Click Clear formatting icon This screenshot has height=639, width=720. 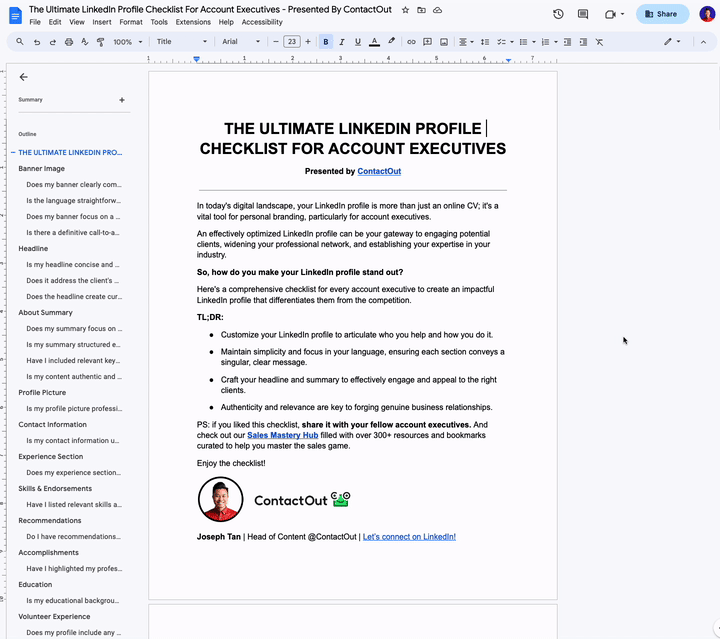pyautogui.click(x=599, y=42)
